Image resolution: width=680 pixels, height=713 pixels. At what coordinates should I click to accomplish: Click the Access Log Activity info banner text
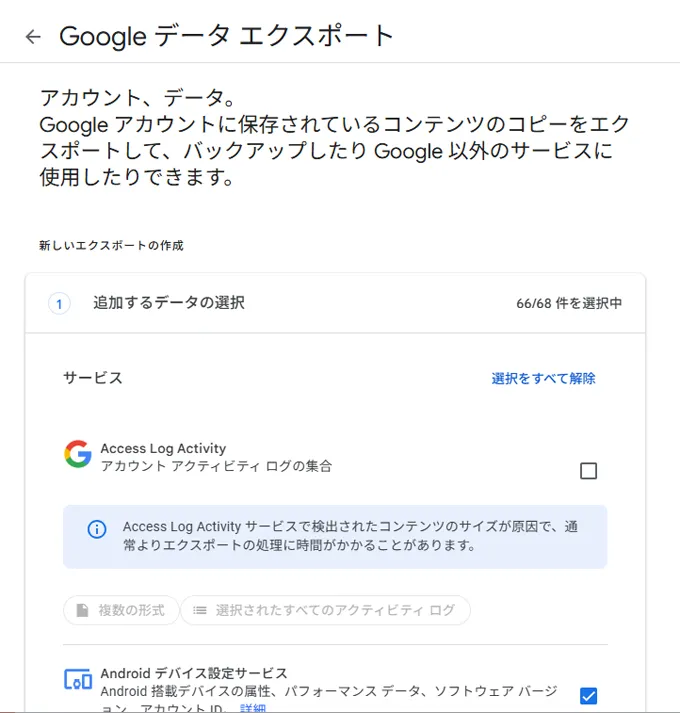click(x=350, y=536)
